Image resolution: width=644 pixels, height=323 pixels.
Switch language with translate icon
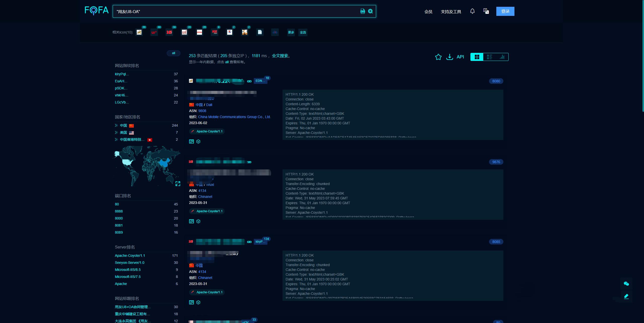(486, 11)
